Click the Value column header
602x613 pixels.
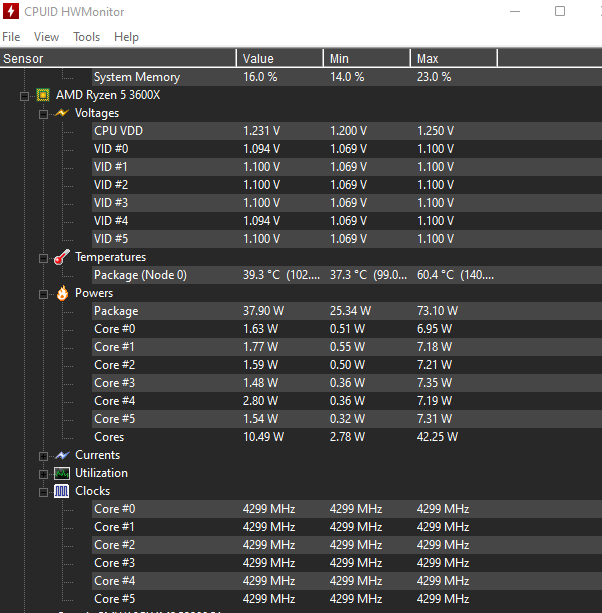click(280, 58)
